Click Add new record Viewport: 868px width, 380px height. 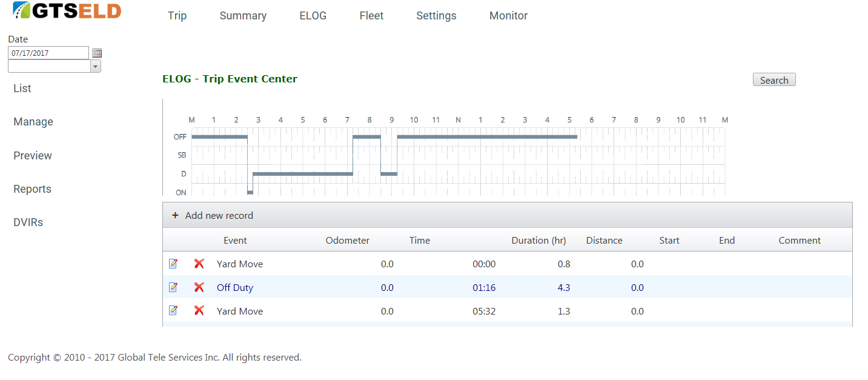(x=219, y=215)
